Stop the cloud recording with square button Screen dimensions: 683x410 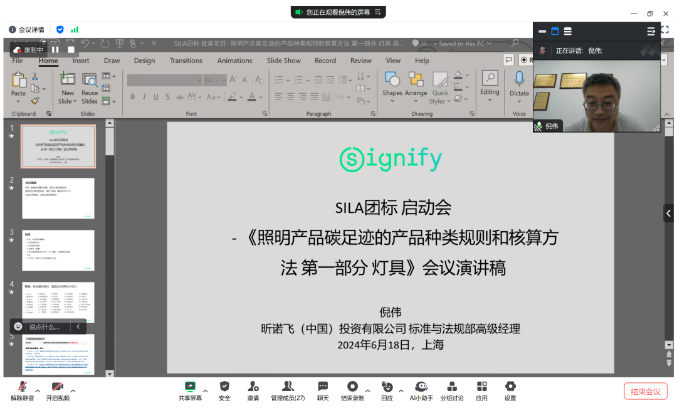71,50
